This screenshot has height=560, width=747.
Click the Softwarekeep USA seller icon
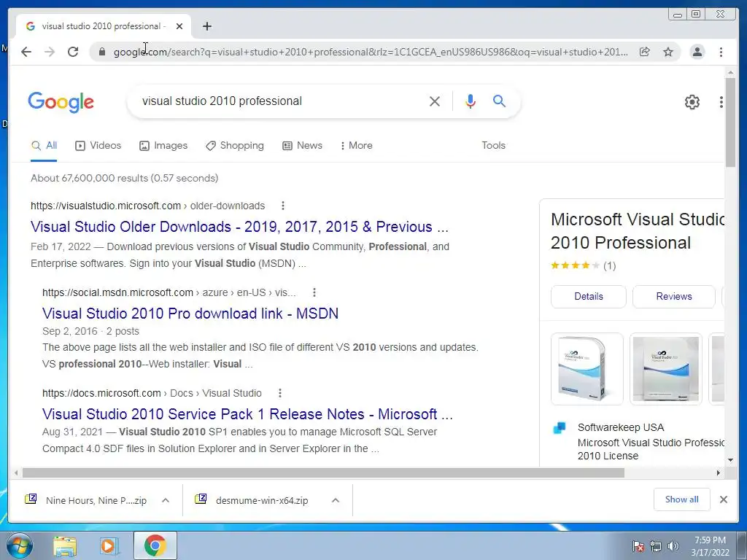[x=560, y=428]
